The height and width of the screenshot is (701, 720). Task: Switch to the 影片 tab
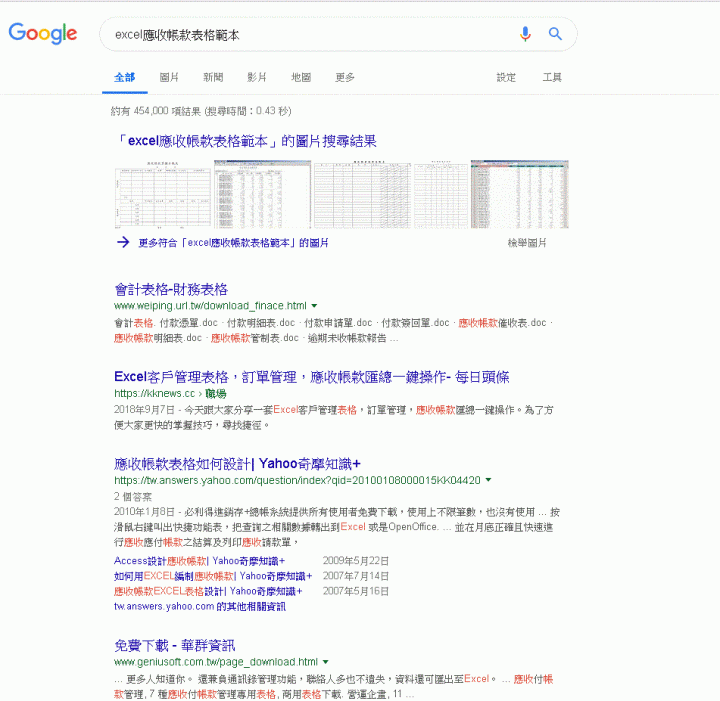(257, 77)
